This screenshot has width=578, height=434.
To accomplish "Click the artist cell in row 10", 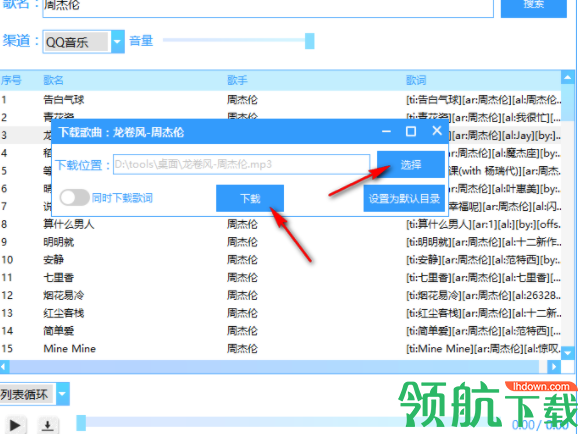I will [242, 260].
